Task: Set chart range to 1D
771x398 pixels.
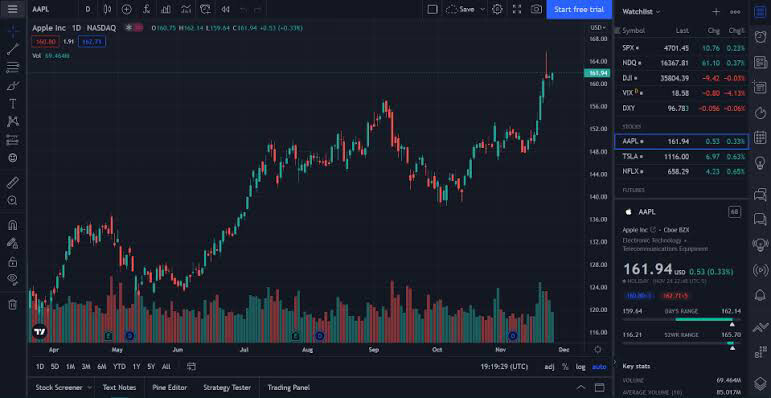Action: click(x=40, y=367)
